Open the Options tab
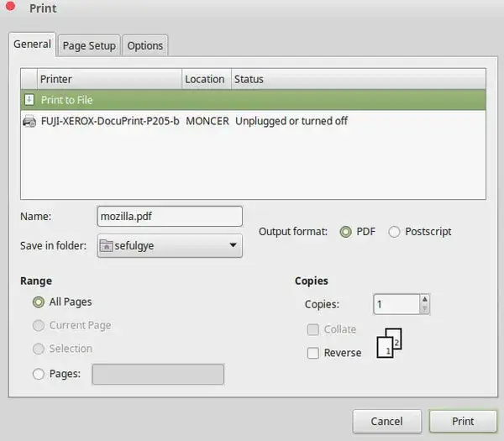This screenshot has height=441, width=504. click(145, 45)
